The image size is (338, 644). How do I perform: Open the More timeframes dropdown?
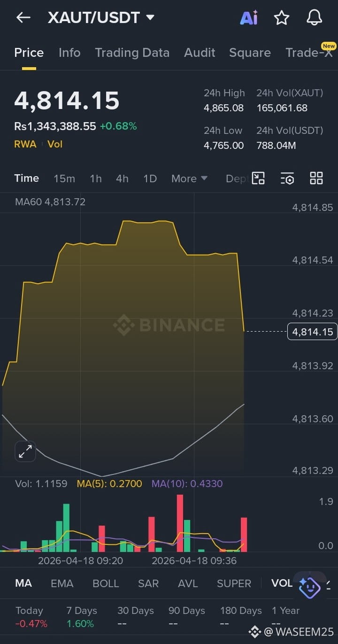tap(189, 178)
